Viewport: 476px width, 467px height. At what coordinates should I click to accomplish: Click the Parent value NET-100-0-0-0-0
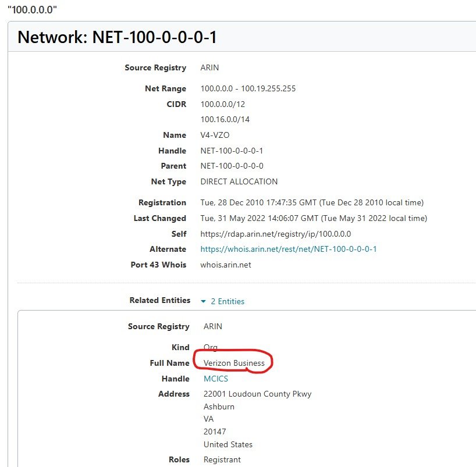pos(232,166)
